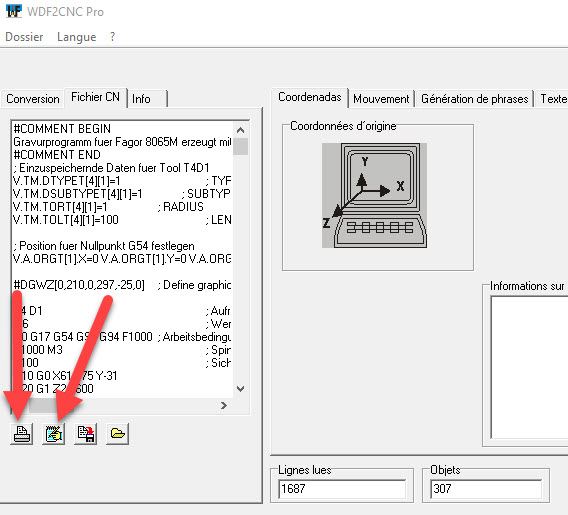Click the code listing's up scroll arrow

(241, 130)
